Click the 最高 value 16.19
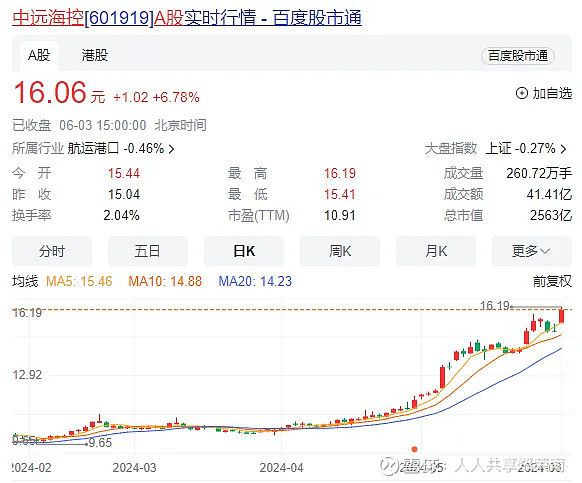 (340, 173)
